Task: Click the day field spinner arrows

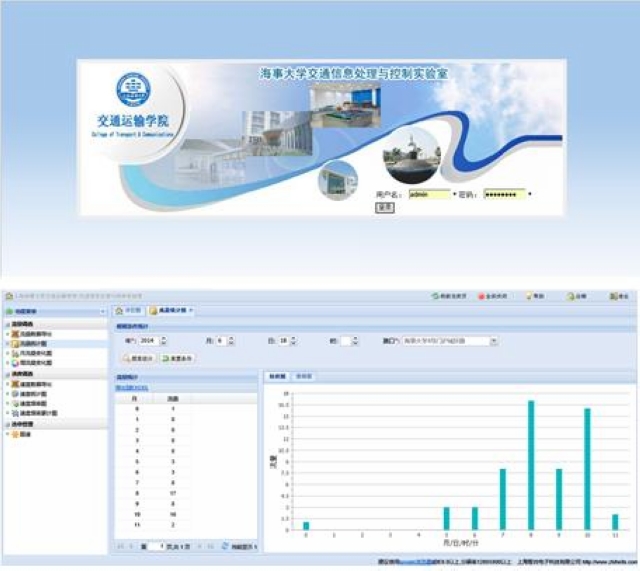Action: tap(292, 341)
